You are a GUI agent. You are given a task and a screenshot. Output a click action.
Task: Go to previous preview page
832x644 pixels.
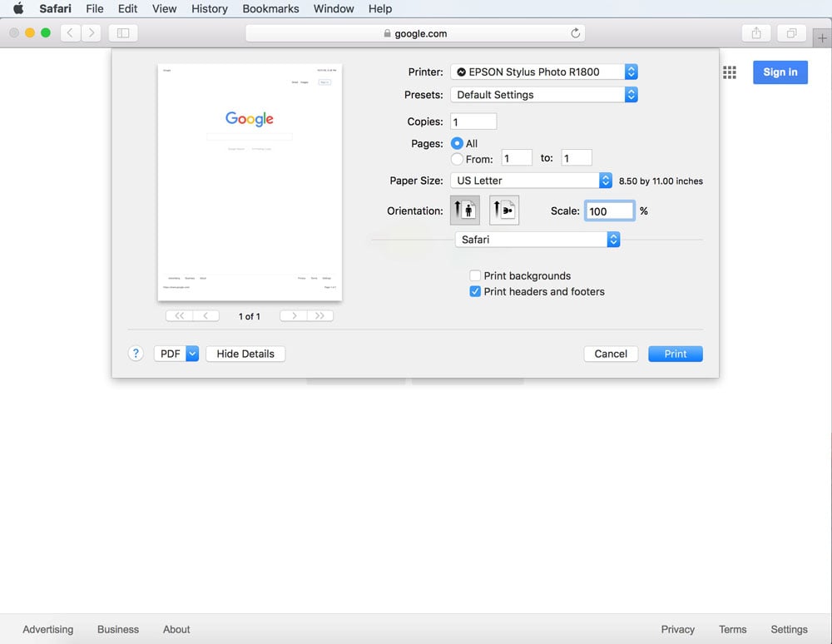(x=206, y=315)
